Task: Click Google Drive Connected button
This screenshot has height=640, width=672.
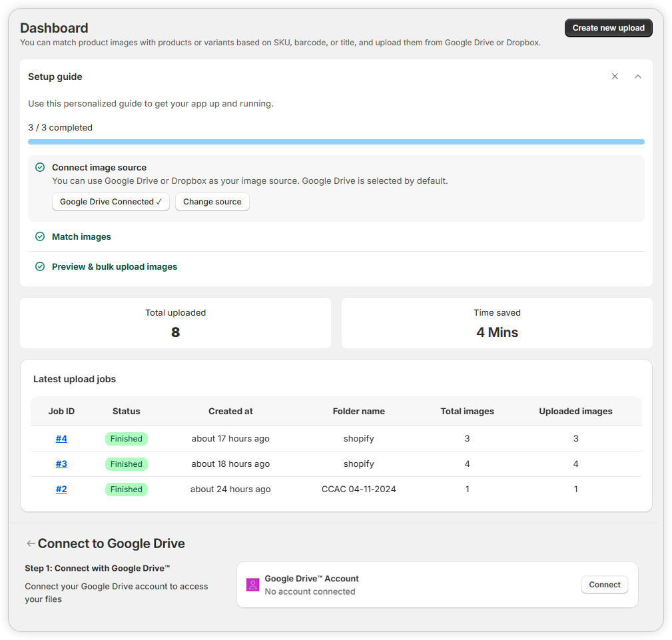Action: (111, 202)
